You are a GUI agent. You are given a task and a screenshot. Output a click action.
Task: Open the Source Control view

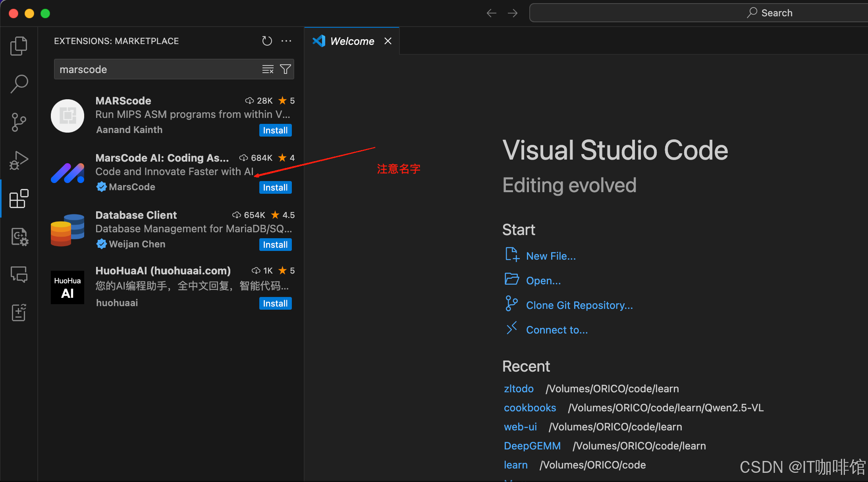pyautogui.click(x=19, y=122)
